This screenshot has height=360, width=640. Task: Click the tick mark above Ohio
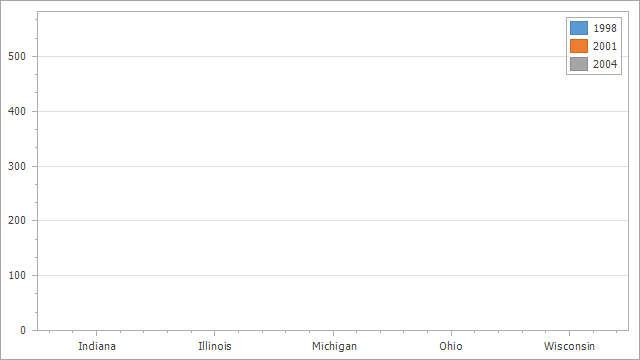[451, 333]
